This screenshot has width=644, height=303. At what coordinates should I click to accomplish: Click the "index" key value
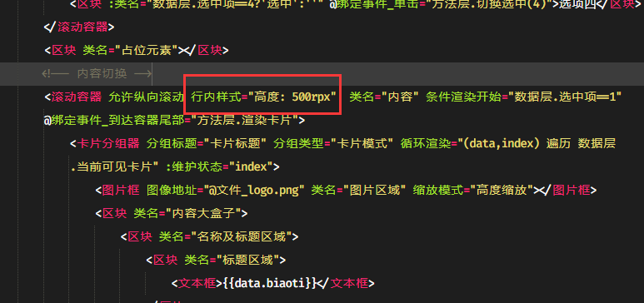point(251,167)
